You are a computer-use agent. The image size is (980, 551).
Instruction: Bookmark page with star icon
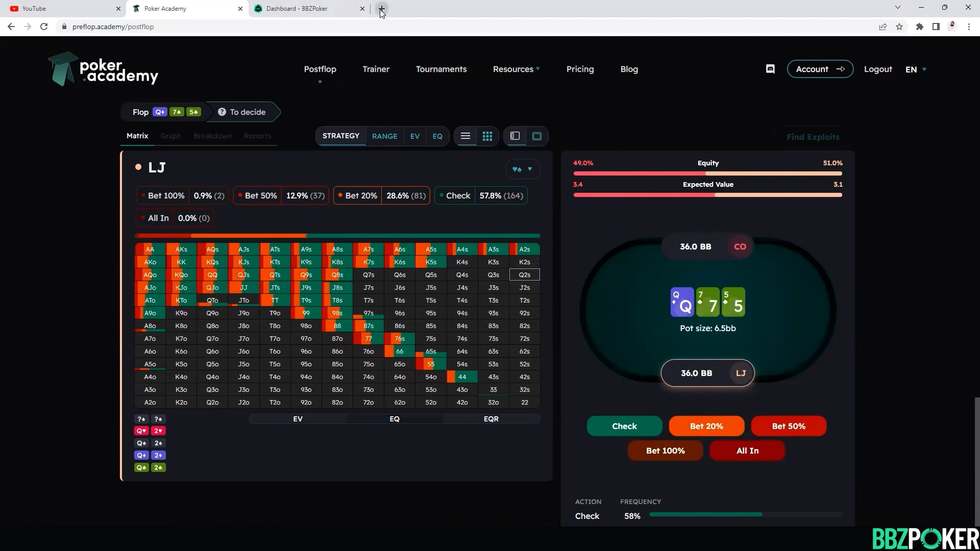[899, 27]
